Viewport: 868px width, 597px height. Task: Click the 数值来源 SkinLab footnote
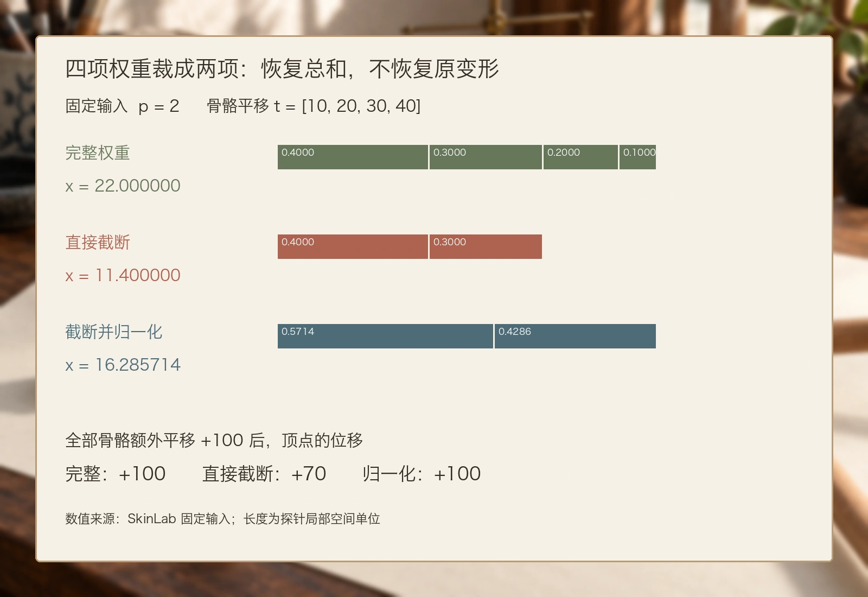click(222, 519)
